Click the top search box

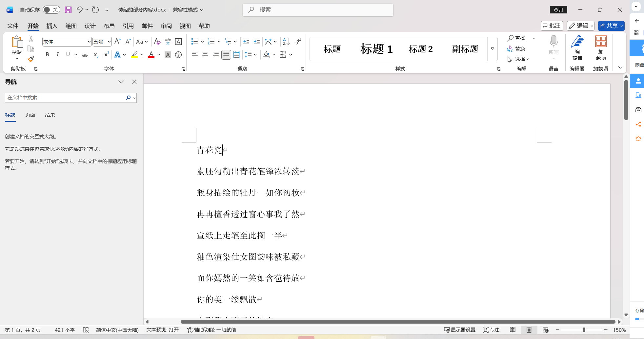coord(318,10)
